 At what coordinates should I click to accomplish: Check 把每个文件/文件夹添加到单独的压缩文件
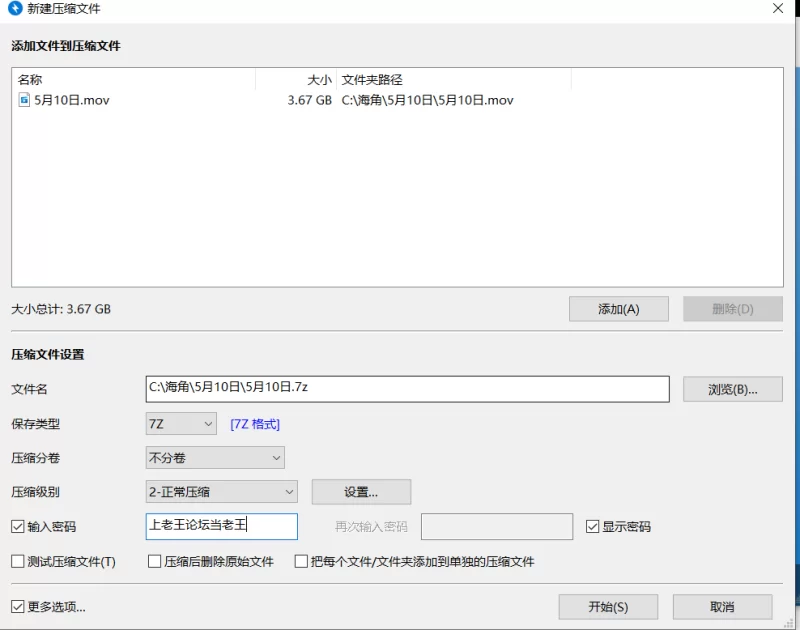(x=301, y=562)
